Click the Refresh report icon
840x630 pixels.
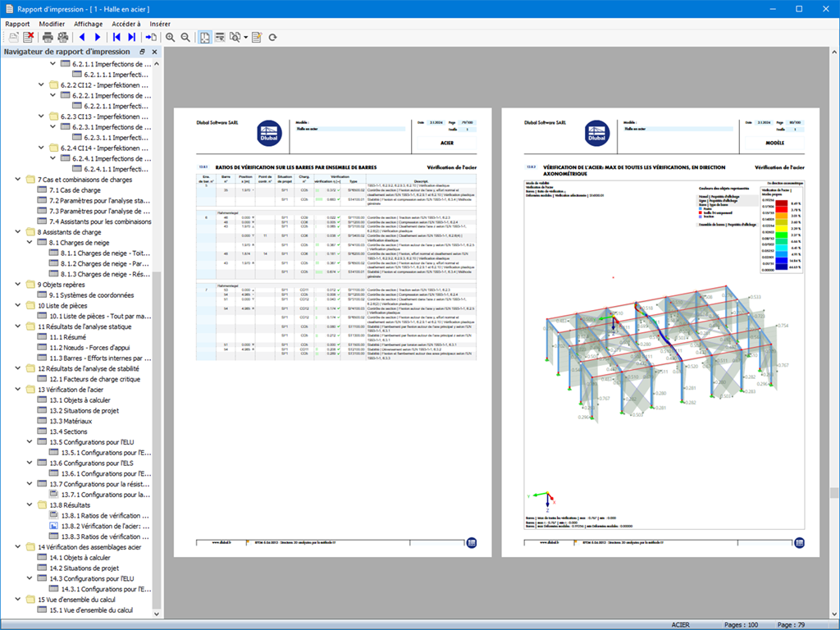point(273,37)
